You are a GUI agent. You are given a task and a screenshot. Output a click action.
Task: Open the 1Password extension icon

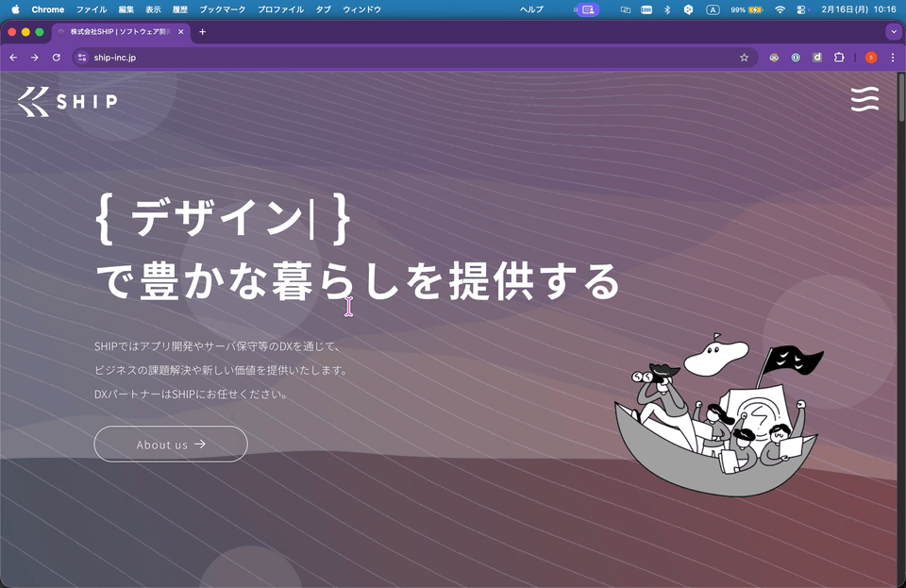point(794,57)
